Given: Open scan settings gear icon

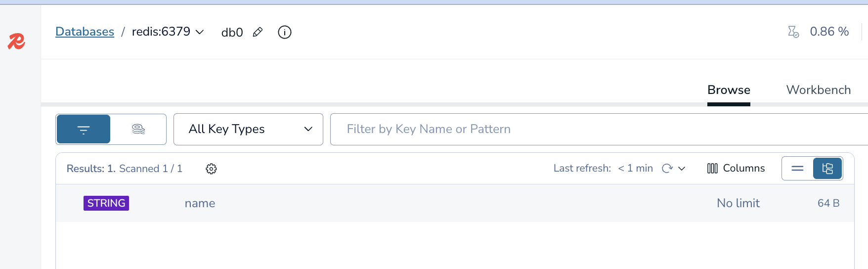Looking at the screenshot, I should click(x=211, y=169).
